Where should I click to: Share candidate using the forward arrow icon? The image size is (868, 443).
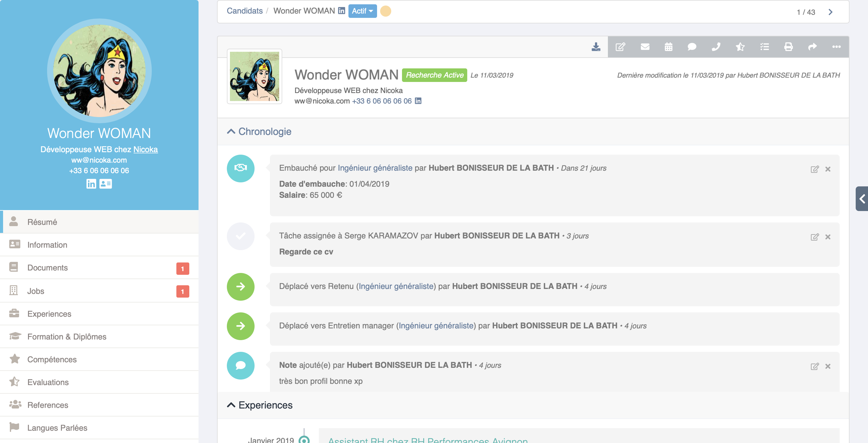812,47
